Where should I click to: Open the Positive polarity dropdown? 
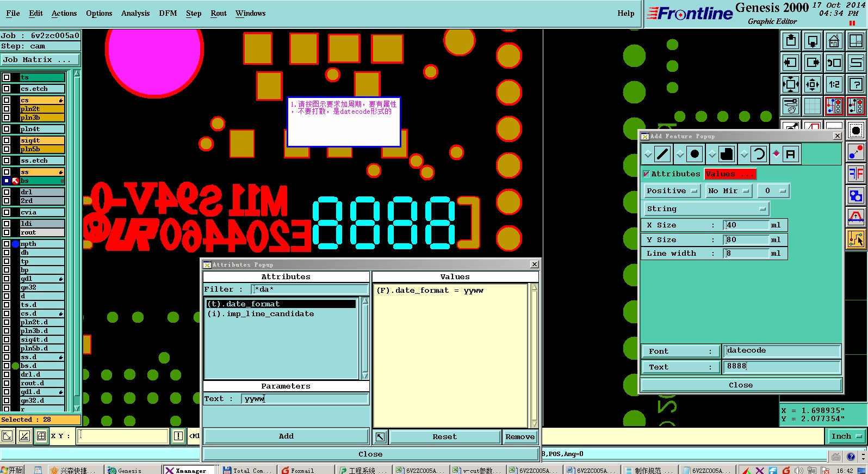672,191
